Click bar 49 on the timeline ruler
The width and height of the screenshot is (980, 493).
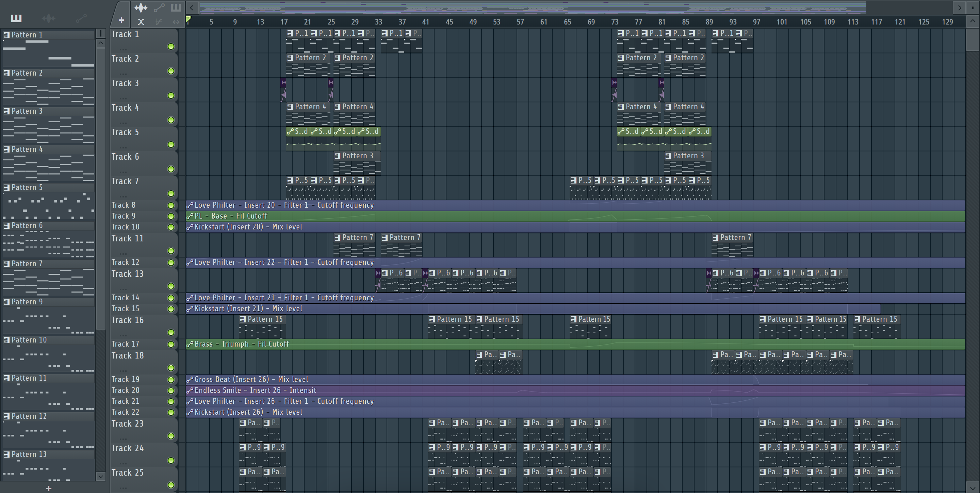pyautogui.click(x=473, y=22)
